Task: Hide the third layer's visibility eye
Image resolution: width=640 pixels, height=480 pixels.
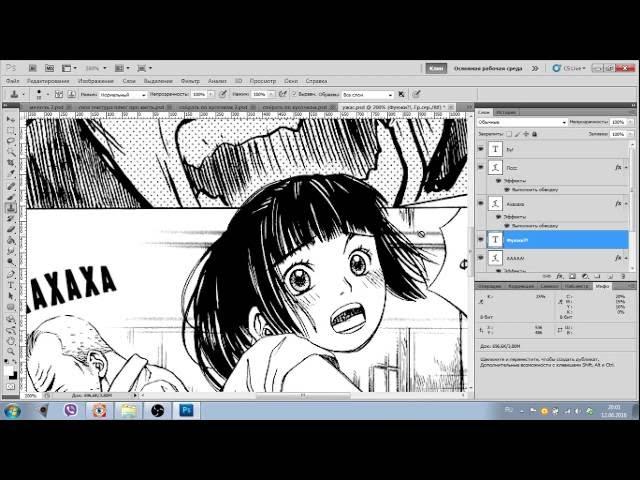Action: coord(481,203)
